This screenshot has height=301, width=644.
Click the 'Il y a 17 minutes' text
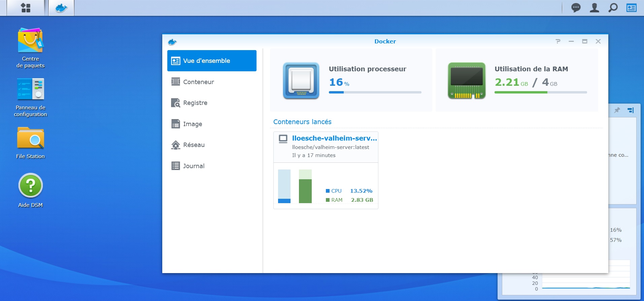(x=314, y=155)
